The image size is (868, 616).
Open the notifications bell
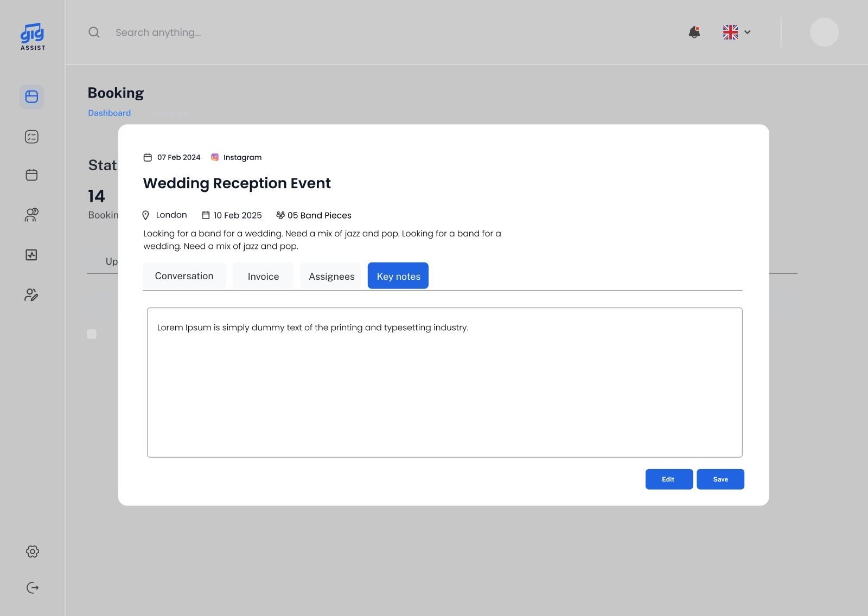coord(694,32)
